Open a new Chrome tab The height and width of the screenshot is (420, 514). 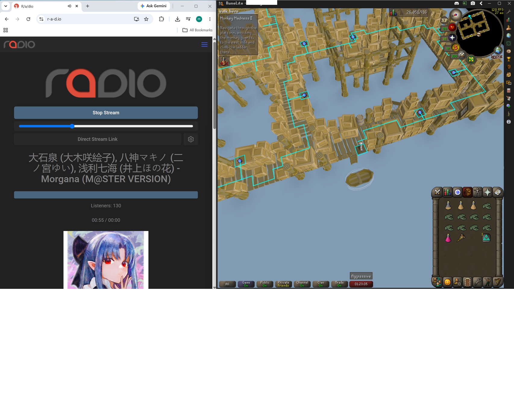click(88, 6)
